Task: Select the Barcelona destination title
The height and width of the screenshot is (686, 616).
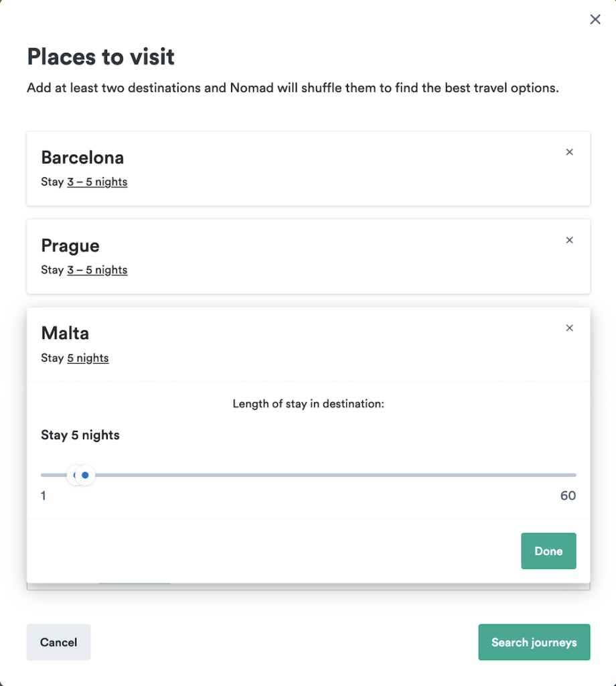Action: click(x=82, y=157)
